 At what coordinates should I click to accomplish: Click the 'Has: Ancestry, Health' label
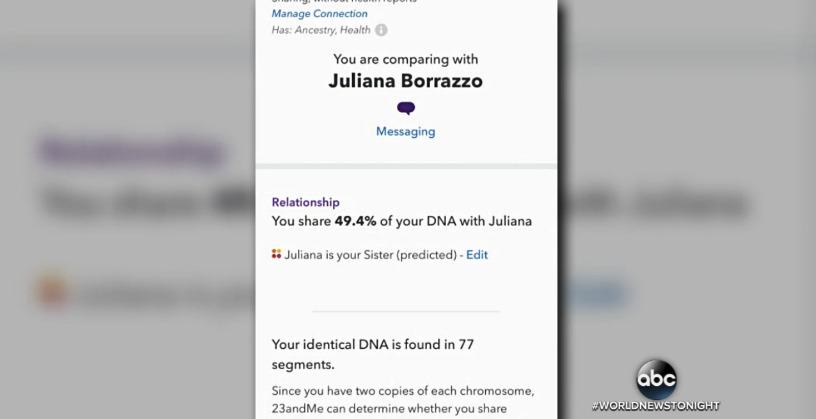click(x=321, y=30)
